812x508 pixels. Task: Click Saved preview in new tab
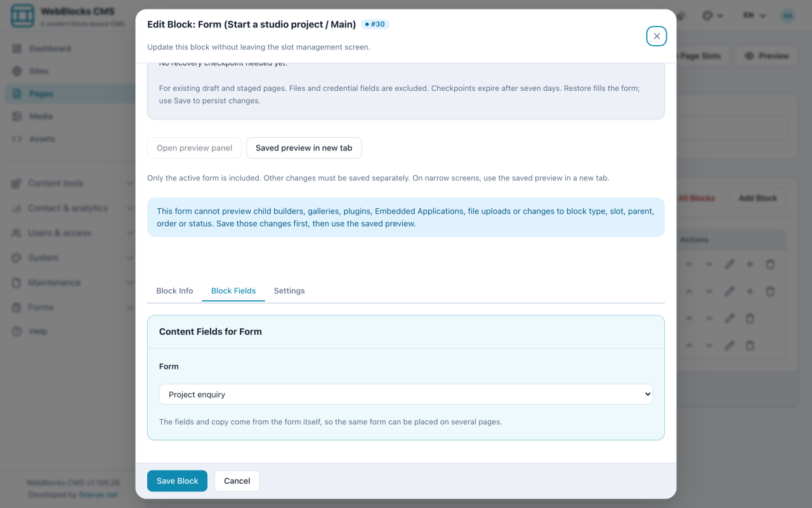(x=304, y=148)
